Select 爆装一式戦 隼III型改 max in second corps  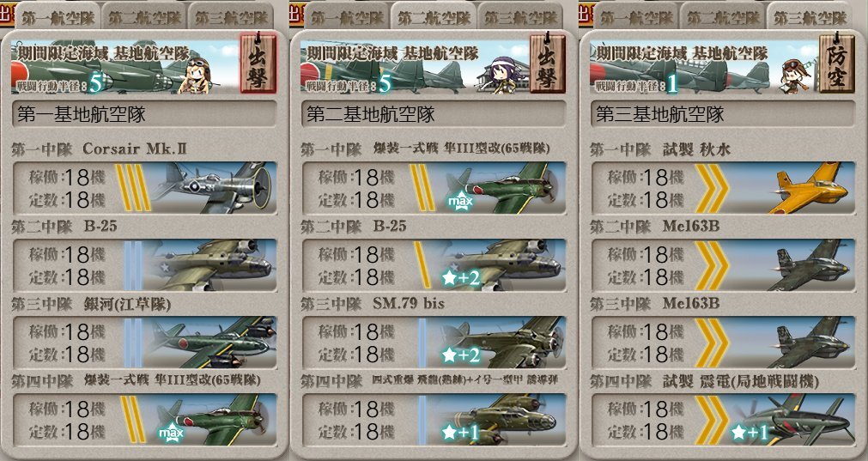[x=434, y=188]
